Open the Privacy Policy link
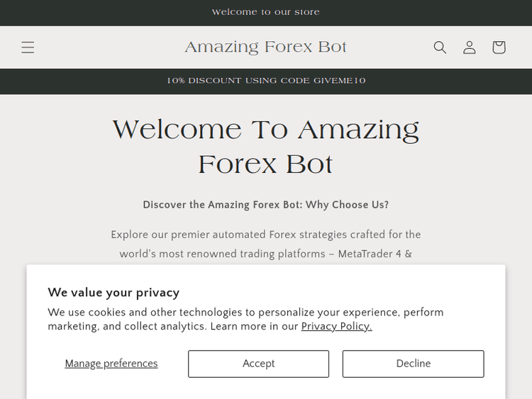 [x=336, y=326]
